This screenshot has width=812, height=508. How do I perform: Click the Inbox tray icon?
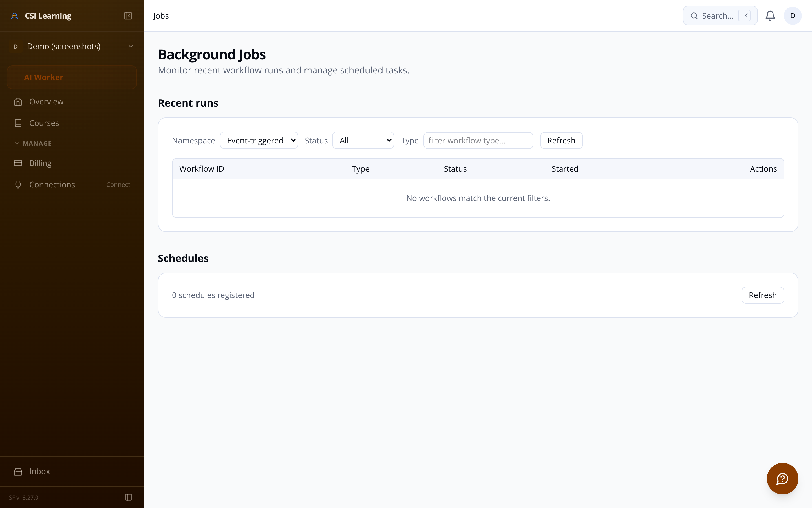pos(18,471)
